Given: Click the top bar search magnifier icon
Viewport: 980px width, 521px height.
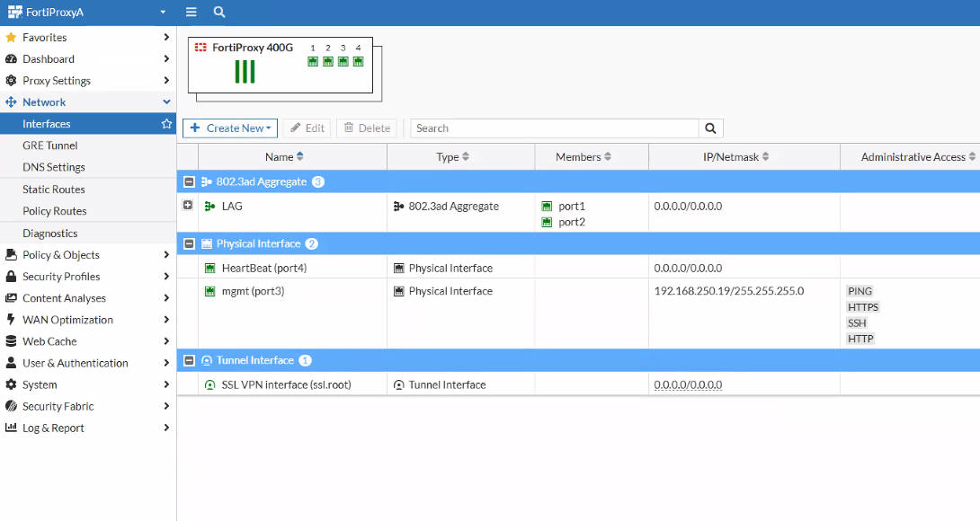Looking at the screenshot, I should (x=219, y=12).
